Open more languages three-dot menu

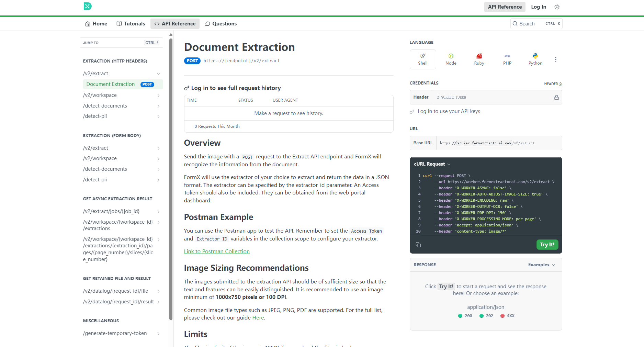556,59
